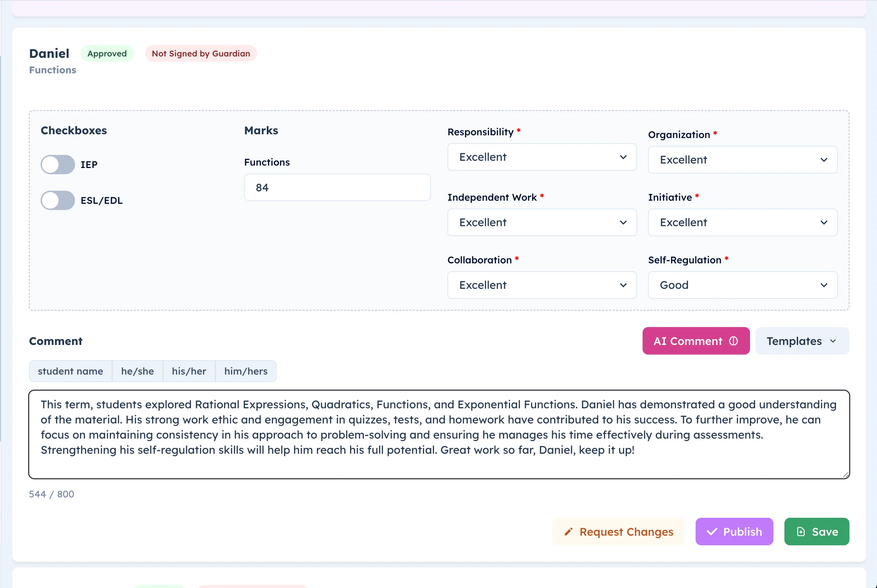This screenshot has width=877, height=588.
Task: Open the Independent Work dropdown
Action: [x=542, y=222]
